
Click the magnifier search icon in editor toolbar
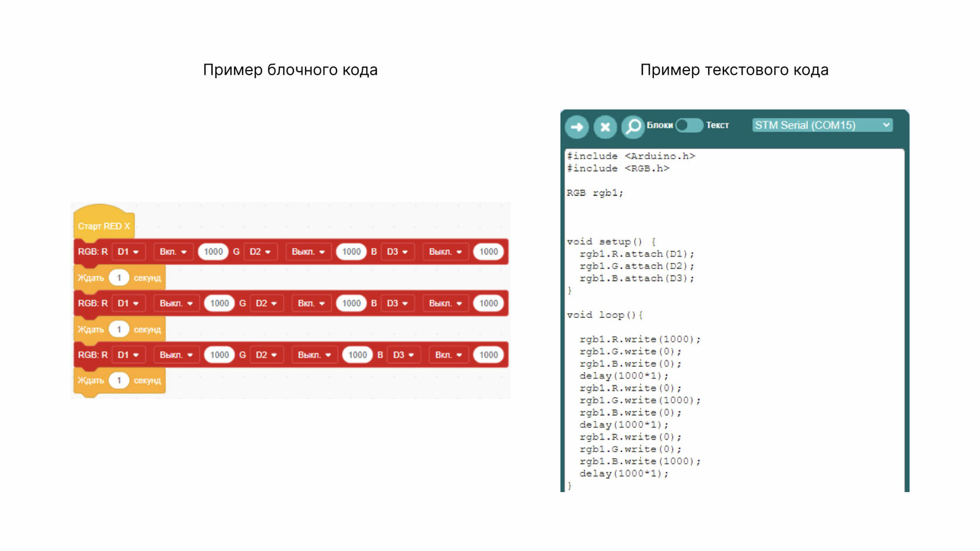[633, 127]
